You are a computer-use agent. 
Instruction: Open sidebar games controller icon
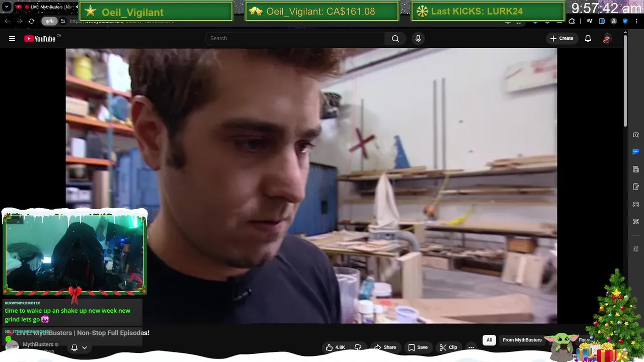pos(636,204)
